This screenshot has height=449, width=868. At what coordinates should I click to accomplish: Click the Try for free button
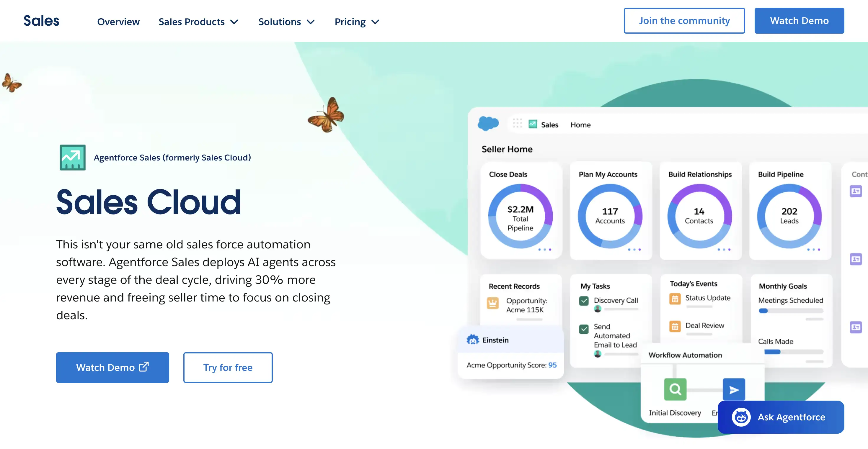pyautogui.click(x=228, y=368)
